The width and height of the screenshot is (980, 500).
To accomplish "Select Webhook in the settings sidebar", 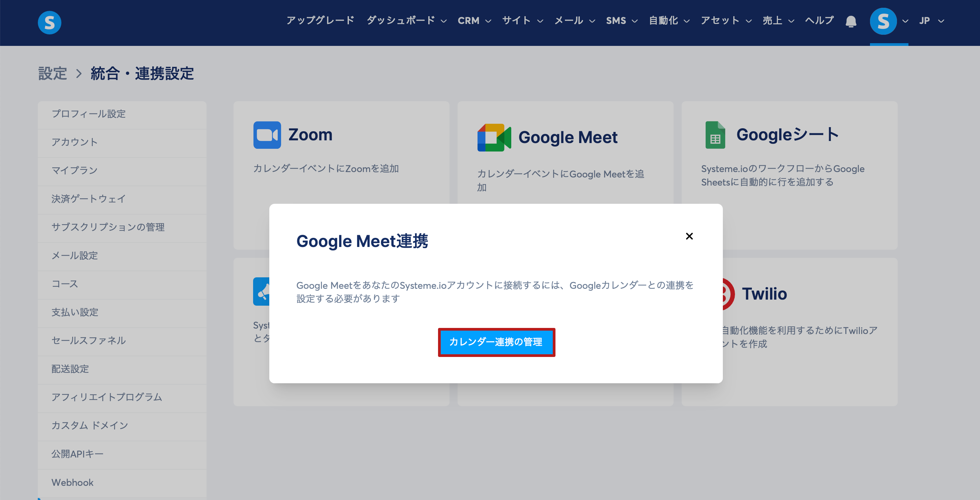I will [x=72, y=482].
